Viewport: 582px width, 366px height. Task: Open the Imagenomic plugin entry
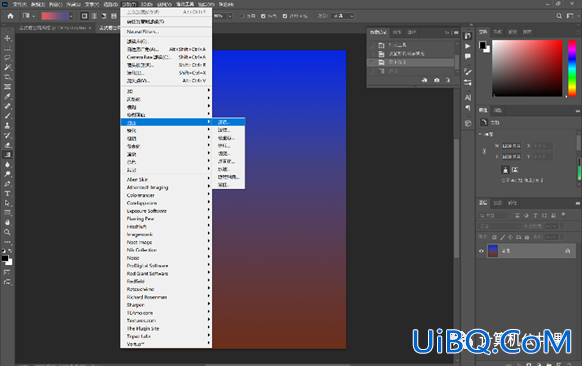pyautogui.click(x=166, y=234)
